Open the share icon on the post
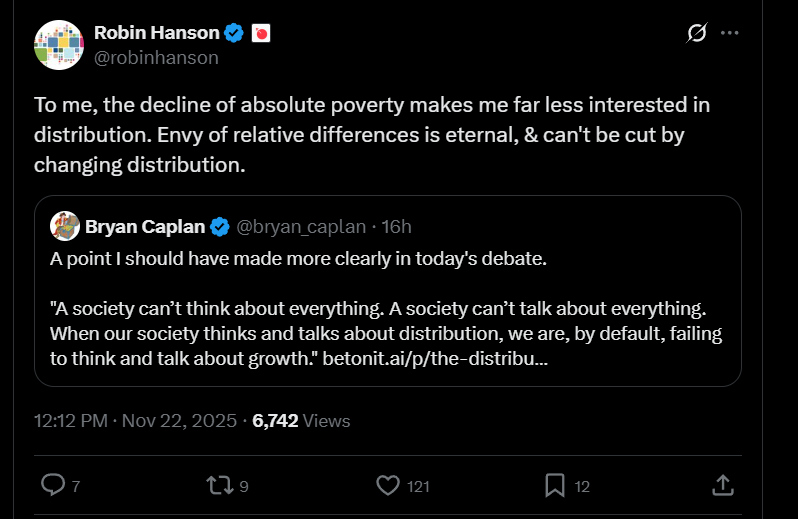Viewport: 798px width, 519px height. 721,485
